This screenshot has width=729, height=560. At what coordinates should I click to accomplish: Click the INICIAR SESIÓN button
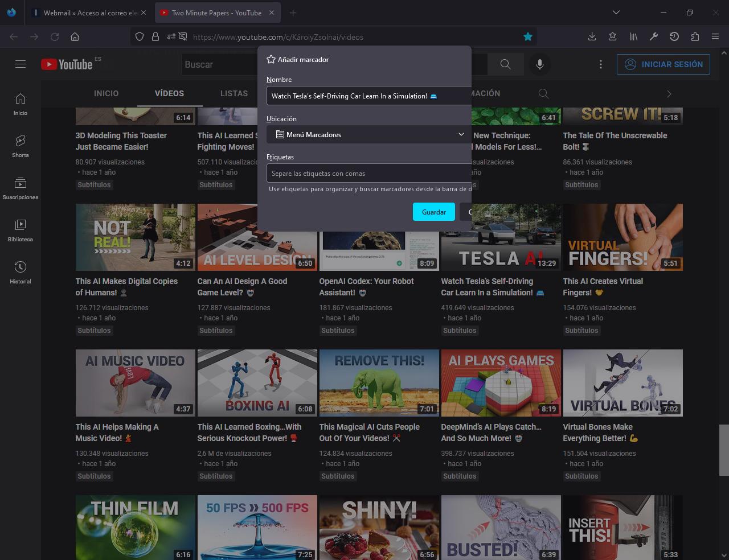pyautogui.click(x=663, y=64)
